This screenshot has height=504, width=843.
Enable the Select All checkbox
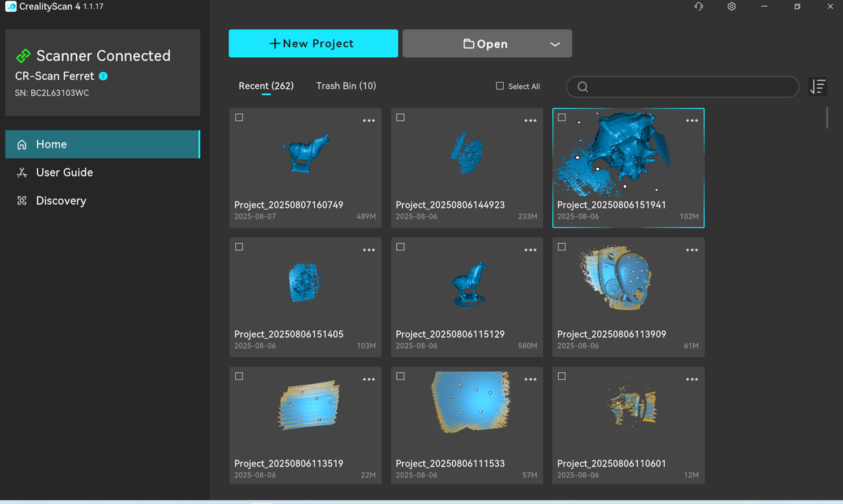[500, 86]
